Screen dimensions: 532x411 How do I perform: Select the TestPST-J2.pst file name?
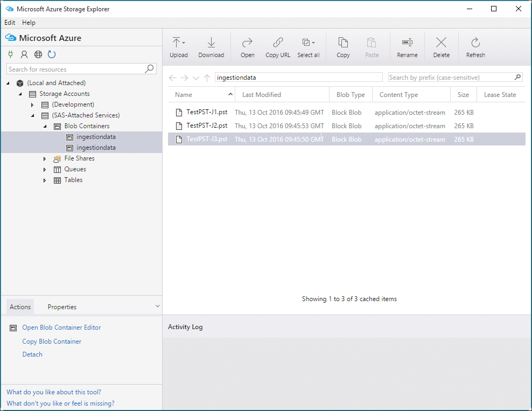pos(207,126)
